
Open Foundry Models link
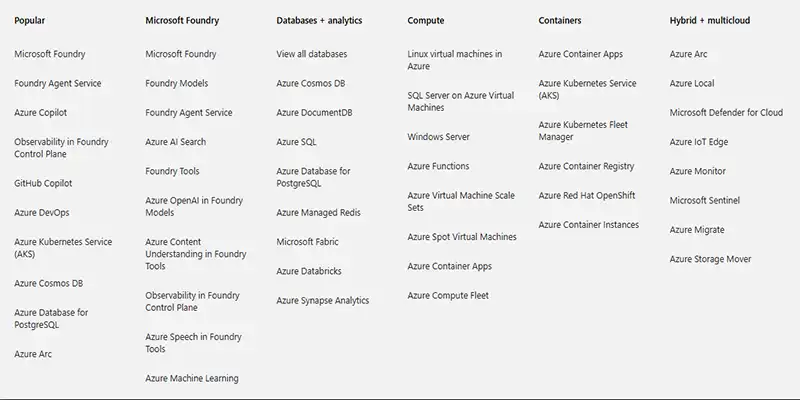[x=176, y=84]
